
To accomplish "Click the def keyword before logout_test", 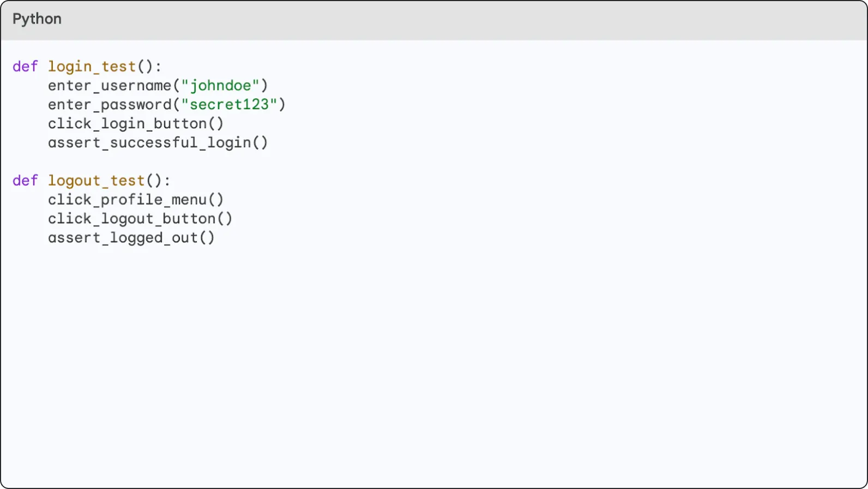I will 25,181.
